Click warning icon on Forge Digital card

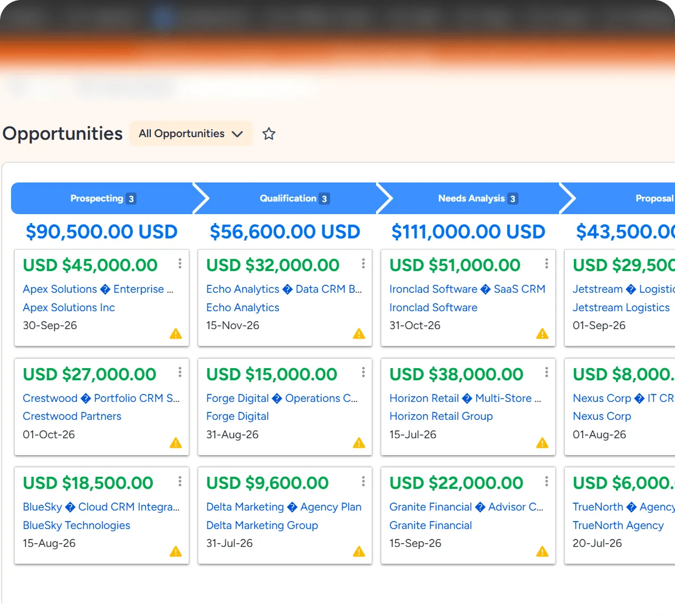(x=359, y=443)
